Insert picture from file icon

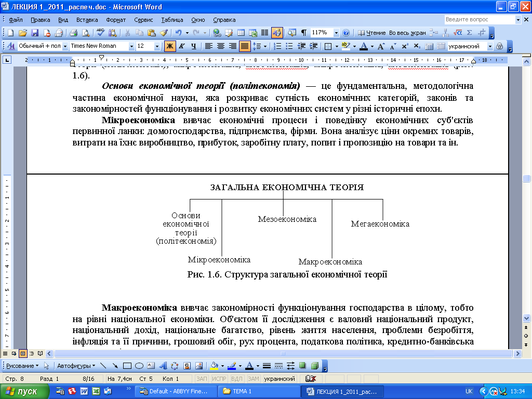pos(199,366)
